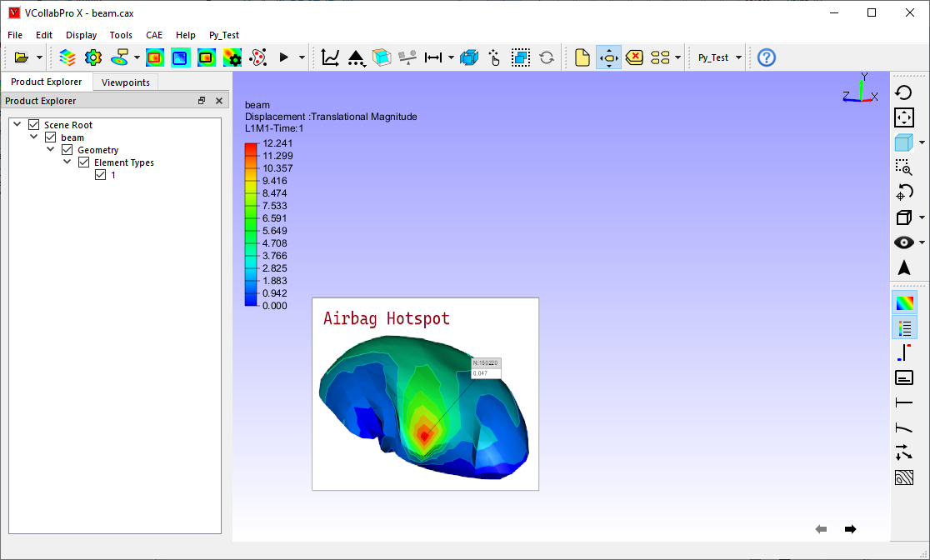Click the red-dotted hotspot finder icon
930x560 pixels.
point(258,57)
